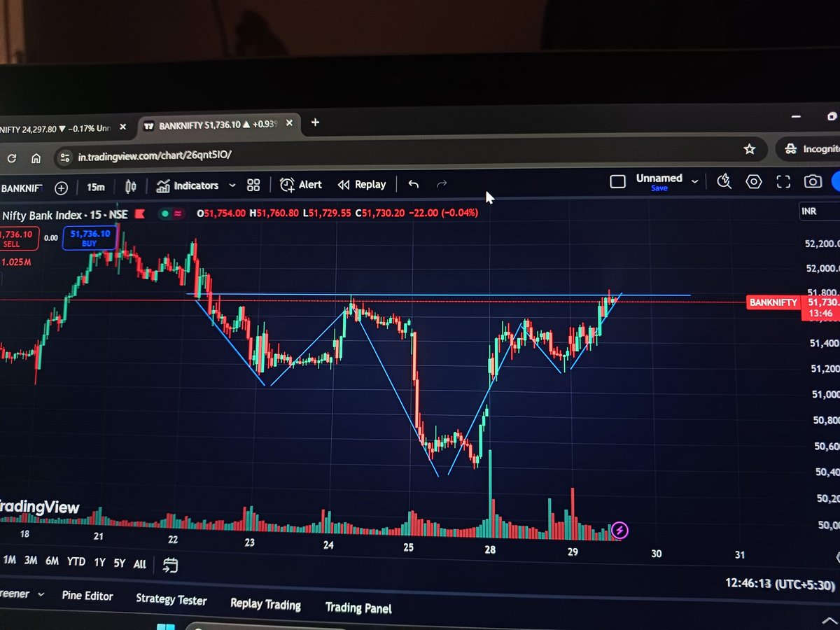Click the NSE exchange flag icon
840x630 pixels.
[x=139, y=213]
